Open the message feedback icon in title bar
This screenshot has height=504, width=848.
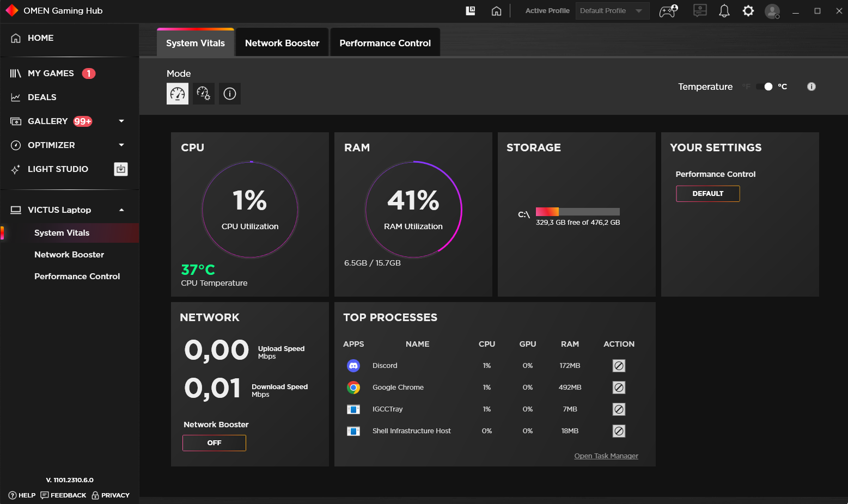coord(700,10)
